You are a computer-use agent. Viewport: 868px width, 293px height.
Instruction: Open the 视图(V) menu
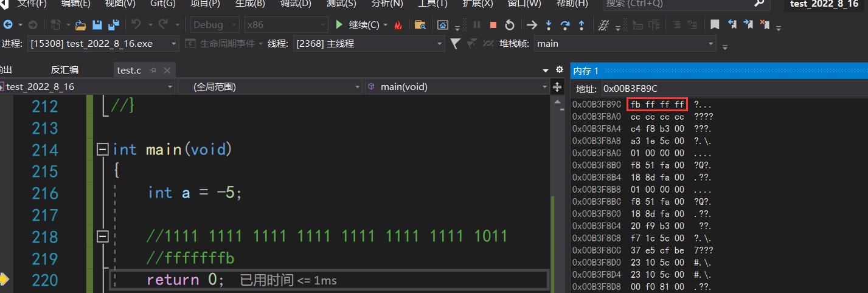coord(120,4)
